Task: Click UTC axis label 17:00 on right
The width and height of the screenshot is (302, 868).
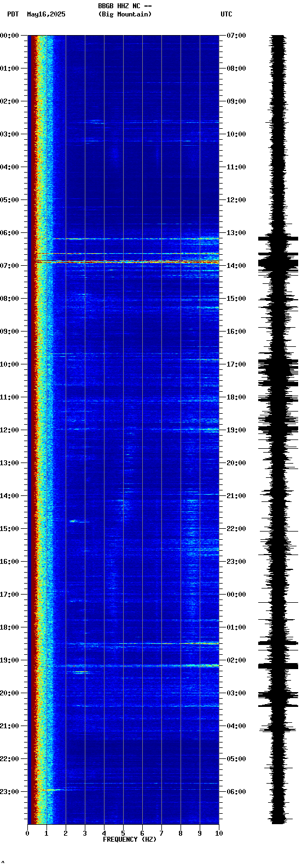Action: coord(236,364)
